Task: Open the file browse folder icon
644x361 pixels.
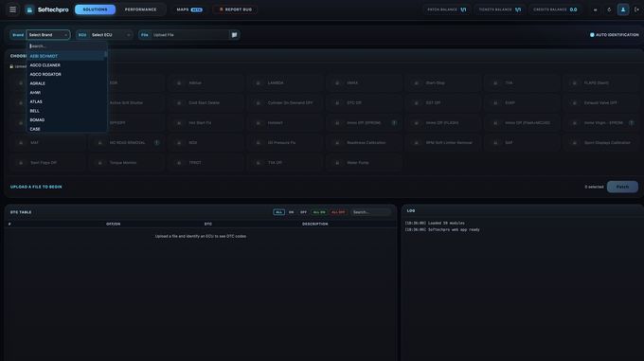Action: [234, 35]
